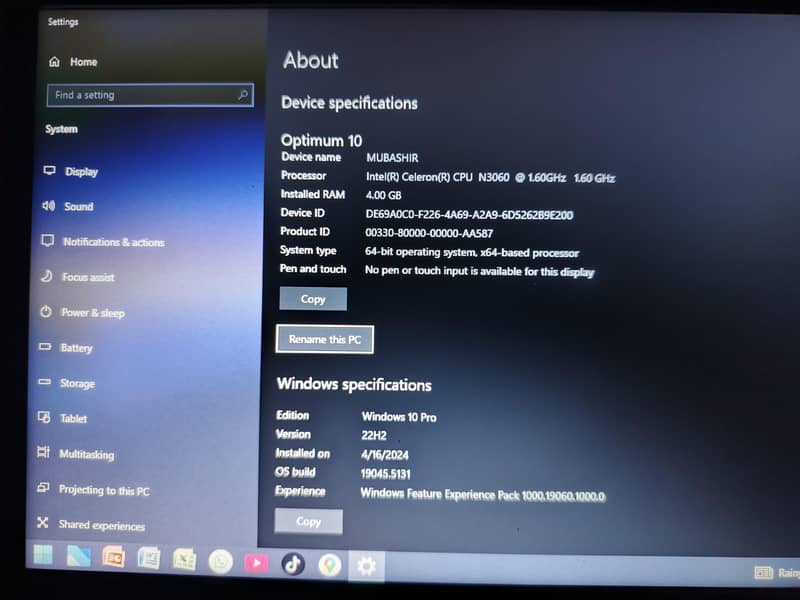Open the blue Word taskbar icon
This screenshot has height=600, width=800.
(148, 559)
